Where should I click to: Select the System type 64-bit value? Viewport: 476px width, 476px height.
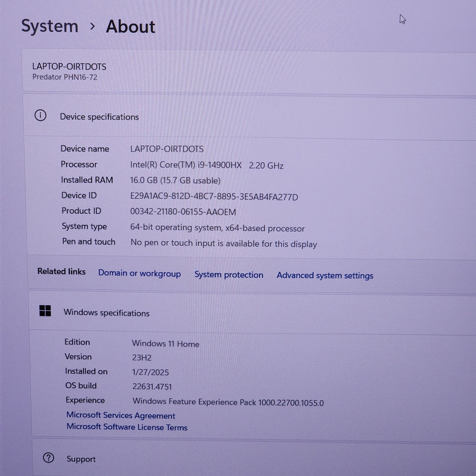coord(217,228)
